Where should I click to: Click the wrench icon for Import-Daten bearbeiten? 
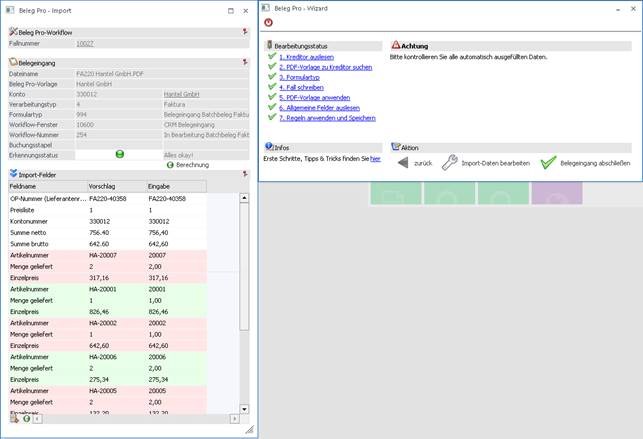450,163
